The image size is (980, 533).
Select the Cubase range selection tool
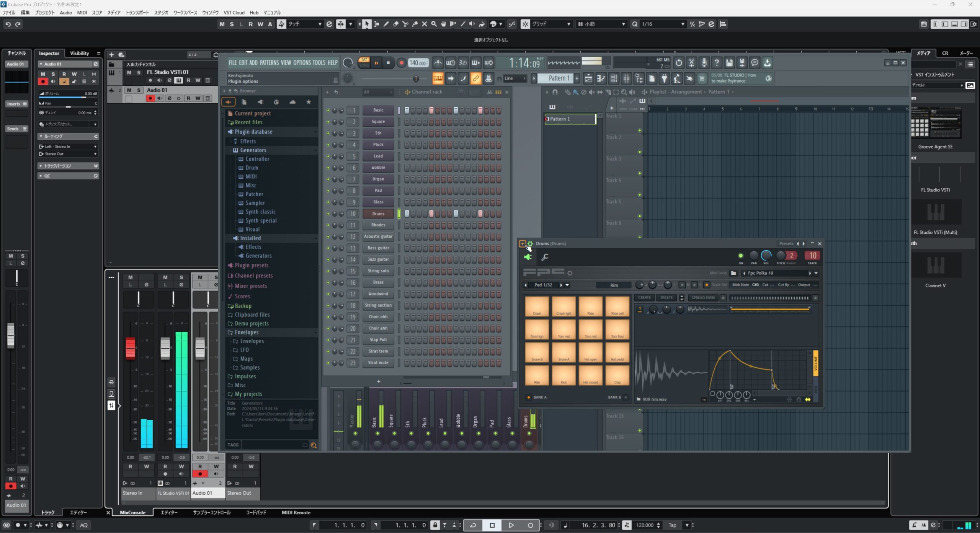click(376, 24)
